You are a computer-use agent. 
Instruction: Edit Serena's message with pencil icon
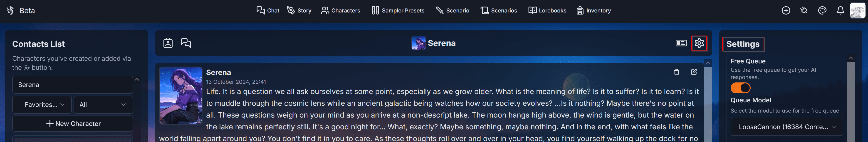point(694,72)
